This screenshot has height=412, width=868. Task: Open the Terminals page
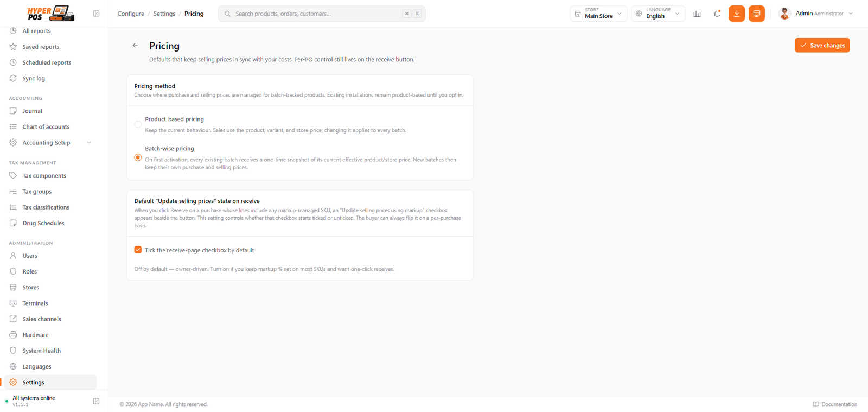50,303
